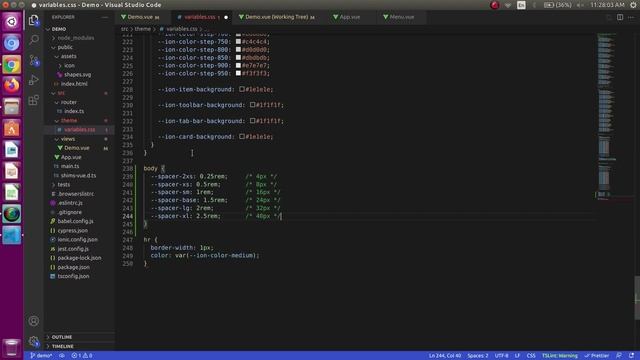The width and height of the screenshot is (640, 360).
Task: Open the Source Control view icon
Action: (34, 60)
